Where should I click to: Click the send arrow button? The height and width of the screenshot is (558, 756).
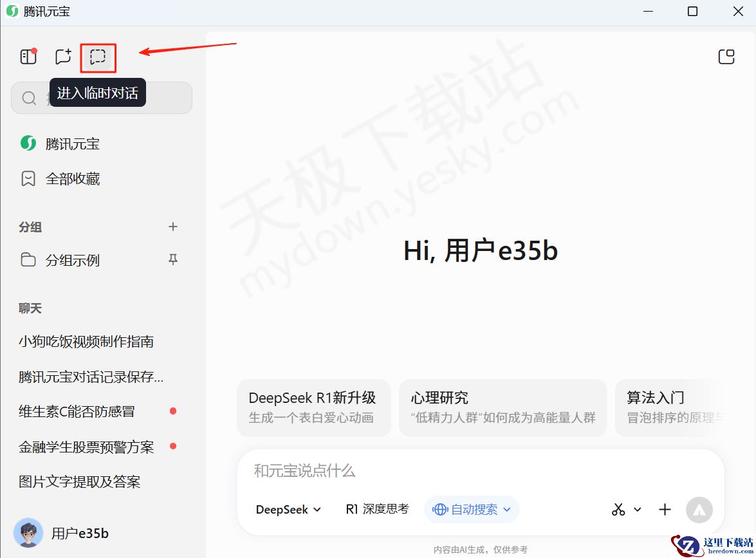coord(699,510)
